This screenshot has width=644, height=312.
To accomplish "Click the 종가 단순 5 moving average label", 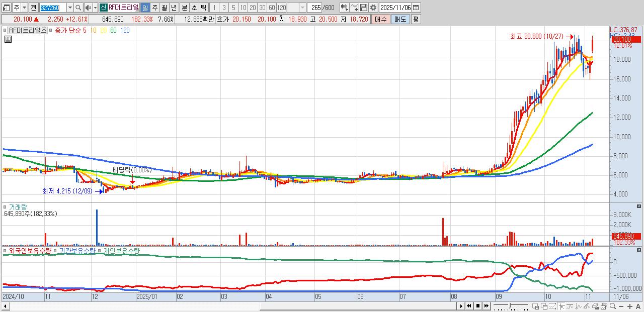I will coord(70,31).
